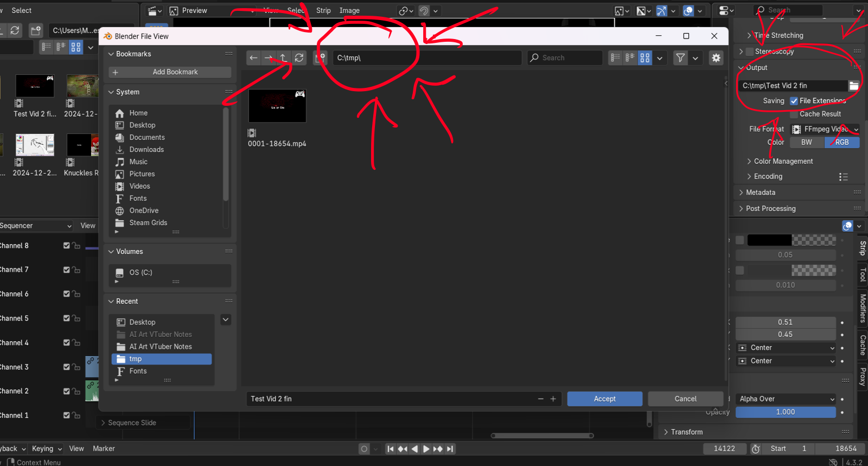The image size is (868, 466).
Task: Open filter settings dropdown arrow
Action: [x=695, y=58]
